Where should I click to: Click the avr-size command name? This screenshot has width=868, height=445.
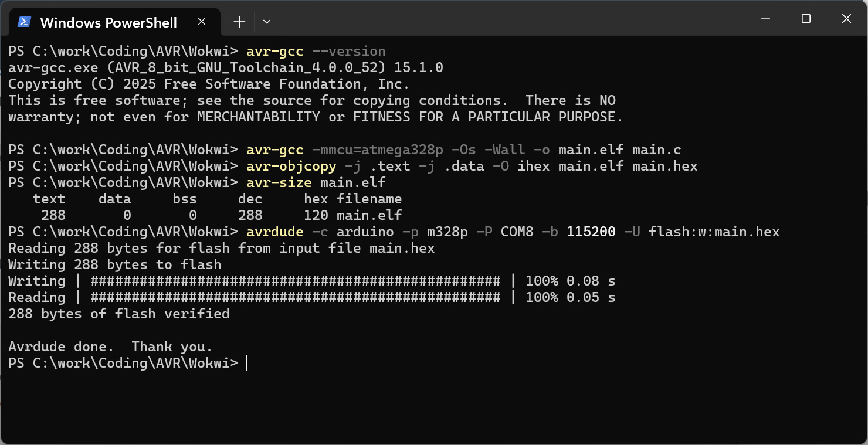click(x=279, y=182)
